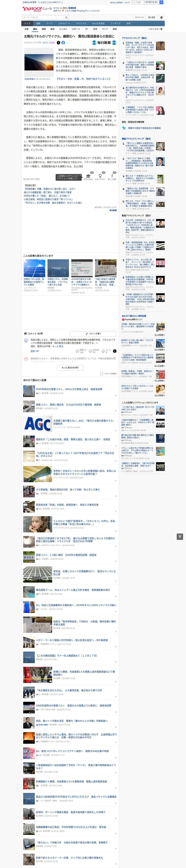Image resolution: width=186 pixels, height=868 pixels.
Task: Toggle the コメント非表示 checkbox
Action: (102, 374)
